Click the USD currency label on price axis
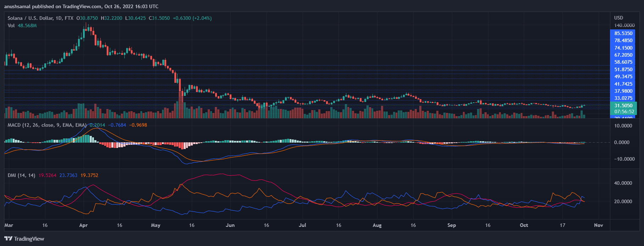Viewport: 644px width, 246px height. pos(618,18)
